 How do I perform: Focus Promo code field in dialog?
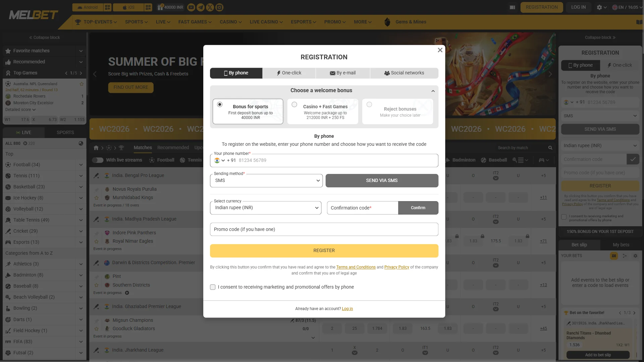tap(324, 230)
